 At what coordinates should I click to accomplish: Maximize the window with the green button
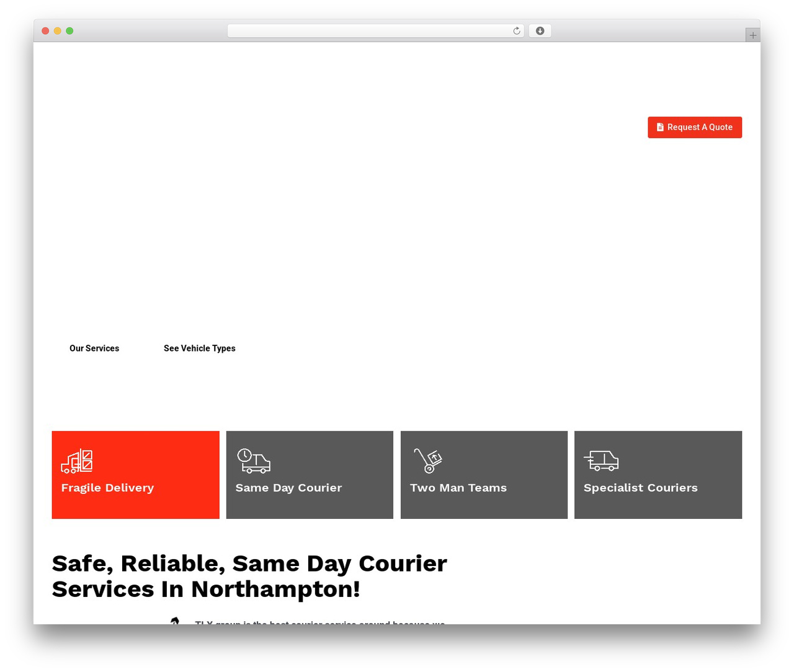click(x=69, y=31)
